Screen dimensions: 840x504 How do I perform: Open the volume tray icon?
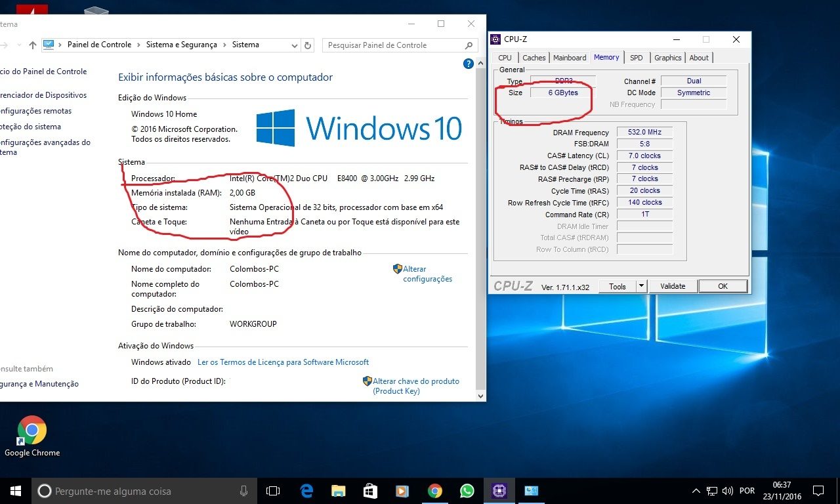[x=727, y=491]
